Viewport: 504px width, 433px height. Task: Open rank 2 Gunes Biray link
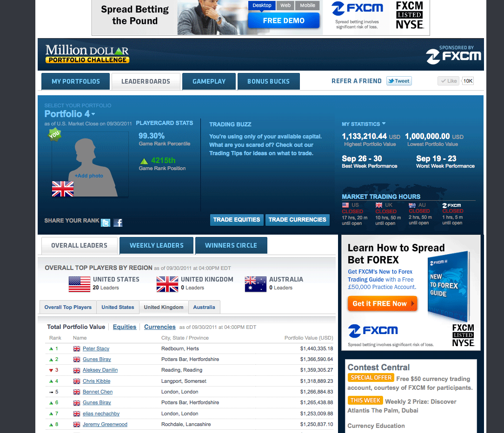[97, 360]
